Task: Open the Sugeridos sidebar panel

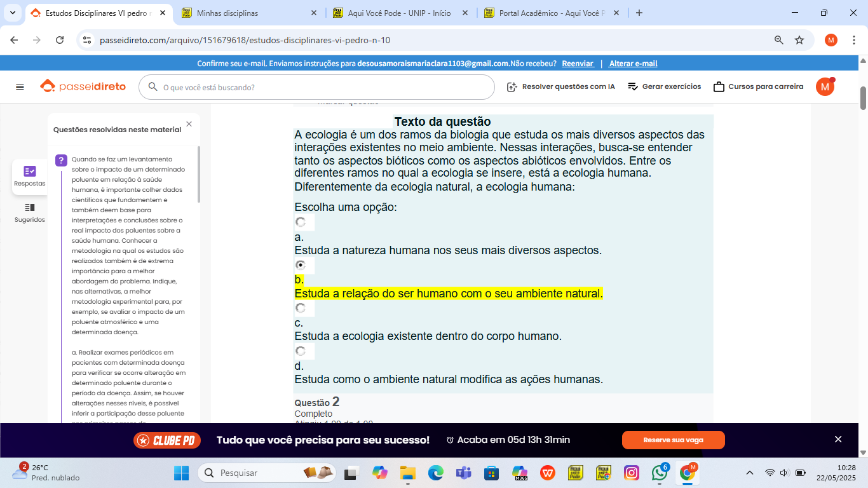Action: [30, 213]
